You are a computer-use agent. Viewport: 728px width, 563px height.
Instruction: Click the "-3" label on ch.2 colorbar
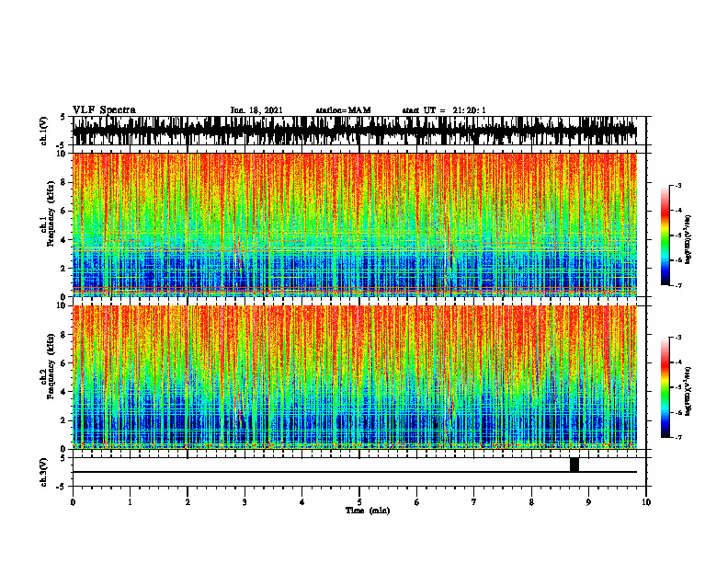point(677,338)
